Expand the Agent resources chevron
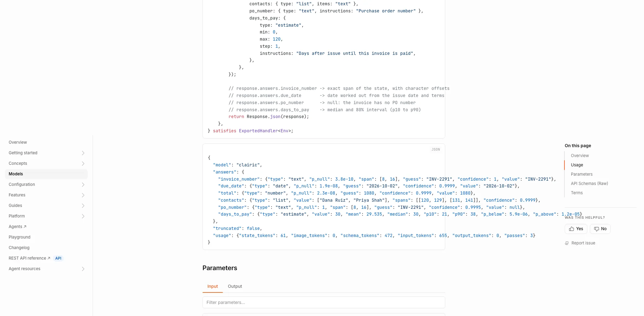Viewport: 644px width, 316px height. 83,269
